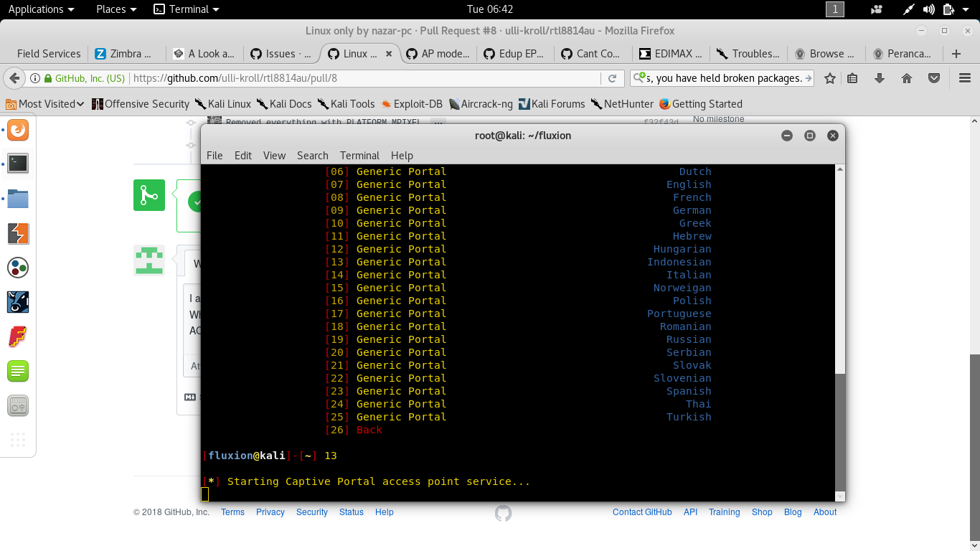This screenshot has height=551, width=980.
Task: Switch to the Zimbra tab
Action: (126, 54)
